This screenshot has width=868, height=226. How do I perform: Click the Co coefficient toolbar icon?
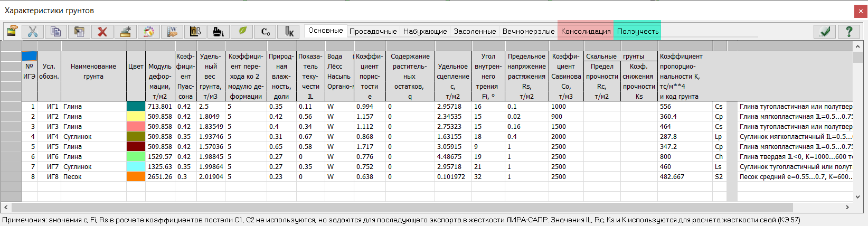[x=265, y=32]
